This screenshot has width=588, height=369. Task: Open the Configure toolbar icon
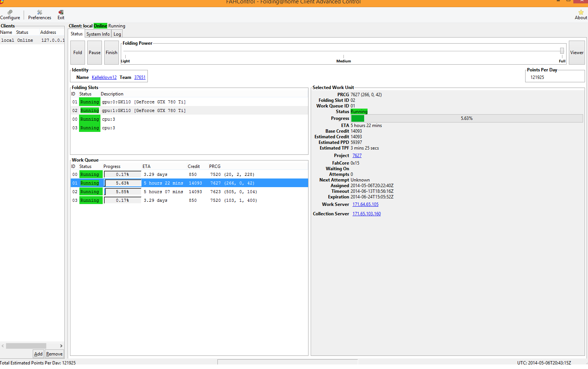coord(10,15)
